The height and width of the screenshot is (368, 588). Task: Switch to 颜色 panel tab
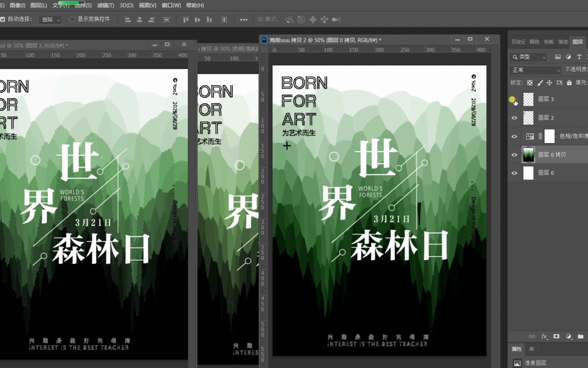coord(534,42)
